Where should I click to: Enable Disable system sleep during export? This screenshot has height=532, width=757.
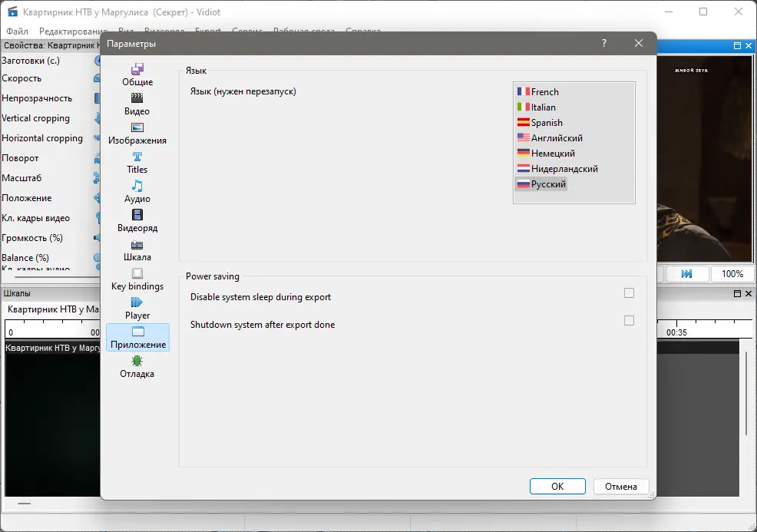[629, 293]
